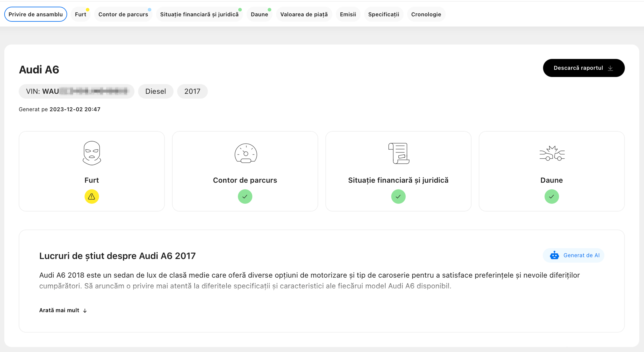
Task: Click the legal document scroll icon
Action: [398, 153]
